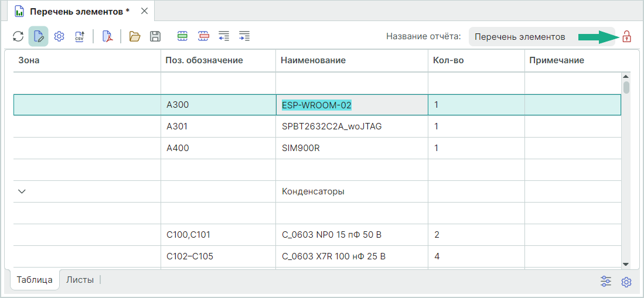Click the Примечание column header

point(577,60)
